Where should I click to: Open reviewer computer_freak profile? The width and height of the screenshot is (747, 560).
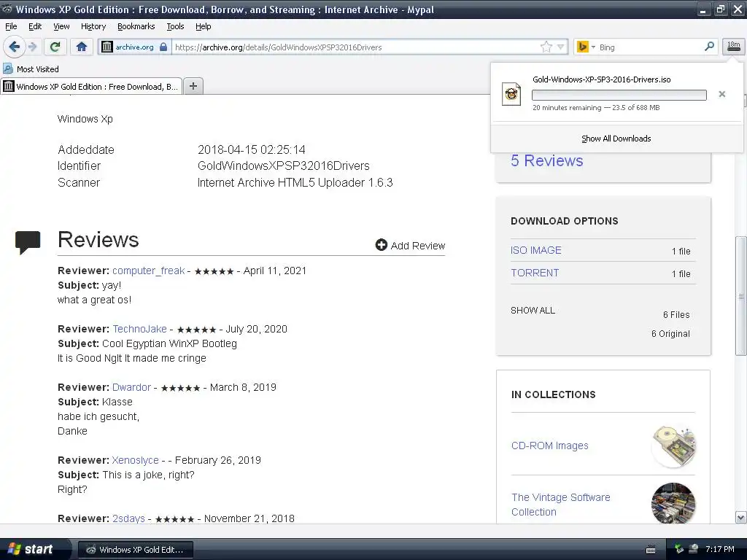[x=148, y=271]
